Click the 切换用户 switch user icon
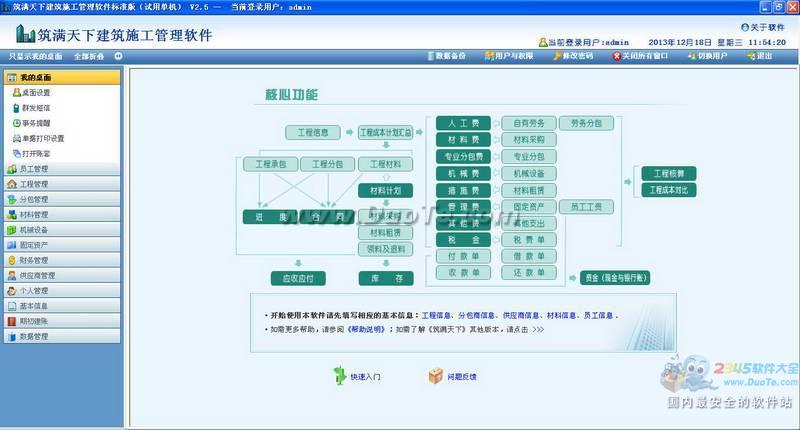Image resolution: width=800 pixels, height=430 pixels. point(692,56)
